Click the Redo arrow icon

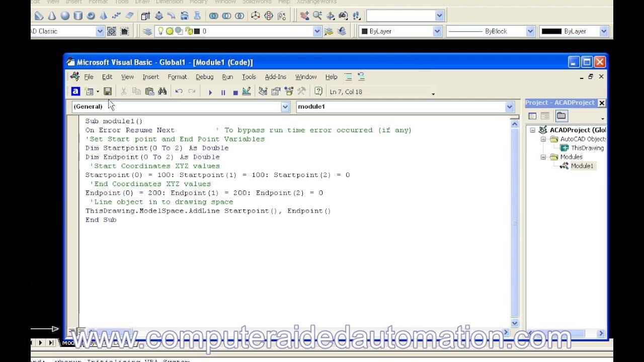pos(192,92)
